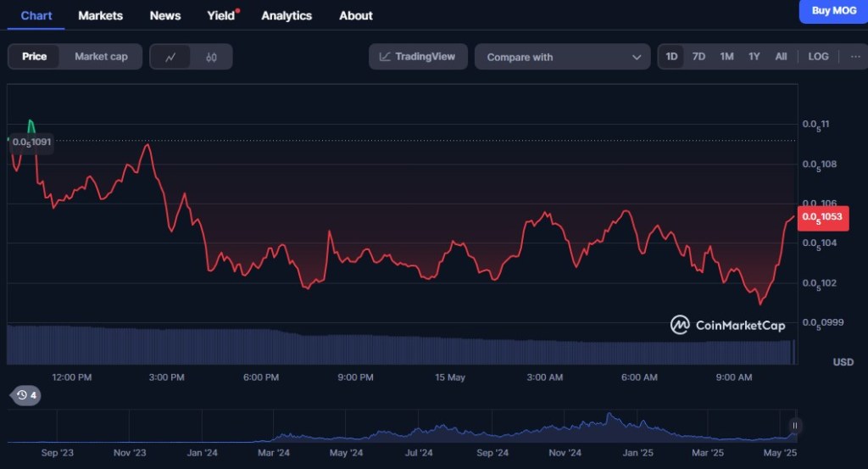Click the 0.0₅0999 price axis label
Screen dimensions: 868x469
[x=823, y=323]
